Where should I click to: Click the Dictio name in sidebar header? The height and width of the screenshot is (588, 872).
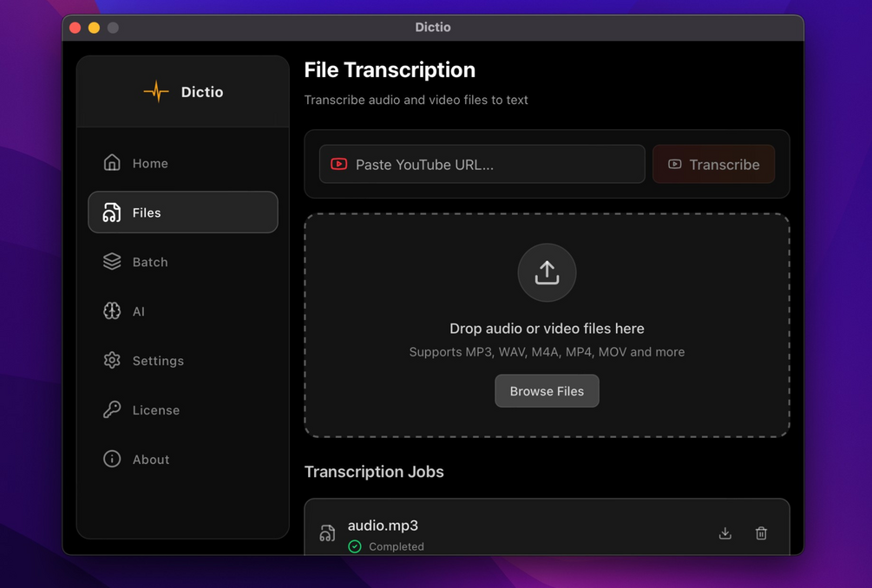202,92
